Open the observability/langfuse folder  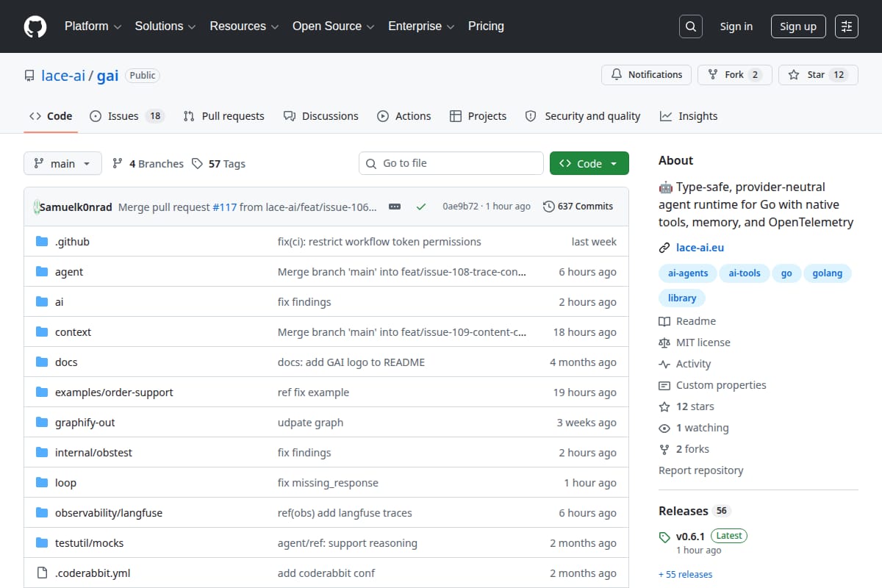coord(109,513)
